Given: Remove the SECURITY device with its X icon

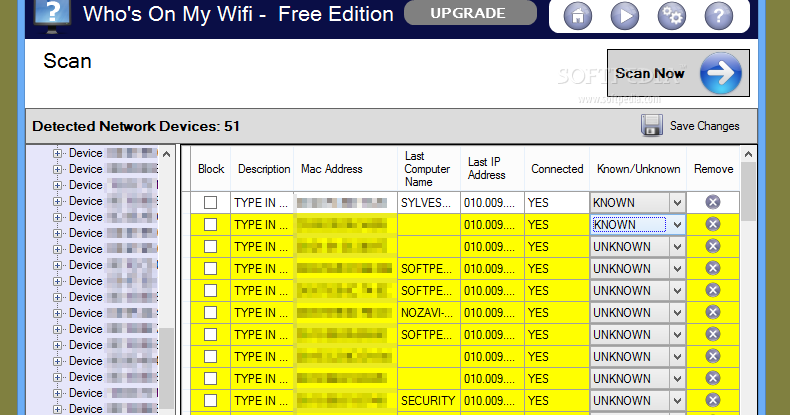Looking at the screenshot, I should coord(712,400).
